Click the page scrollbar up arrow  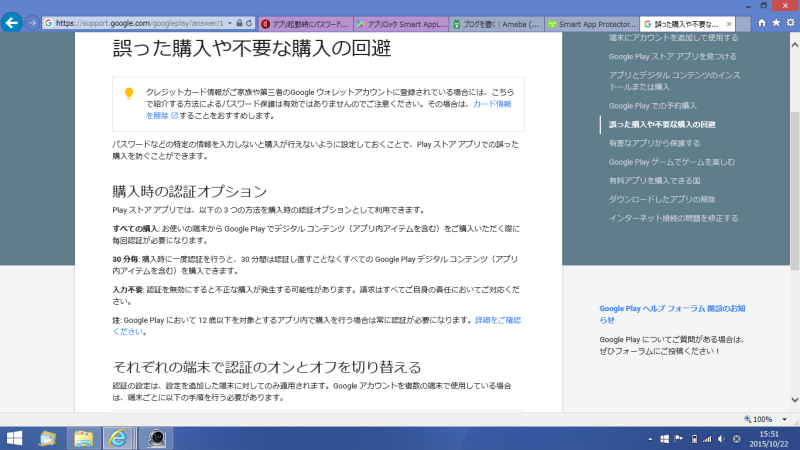pyautogui.click(x=794, y=45)
